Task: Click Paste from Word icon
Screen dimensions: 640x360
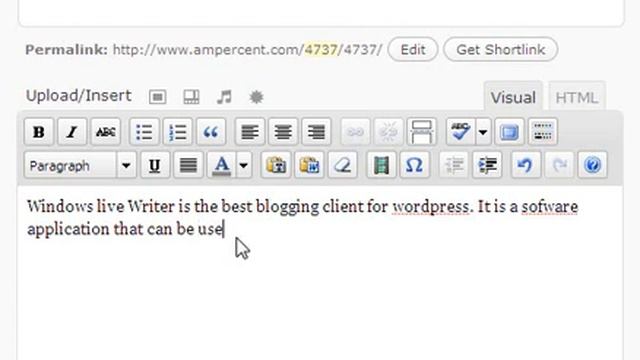Action: tap(309, 165)
